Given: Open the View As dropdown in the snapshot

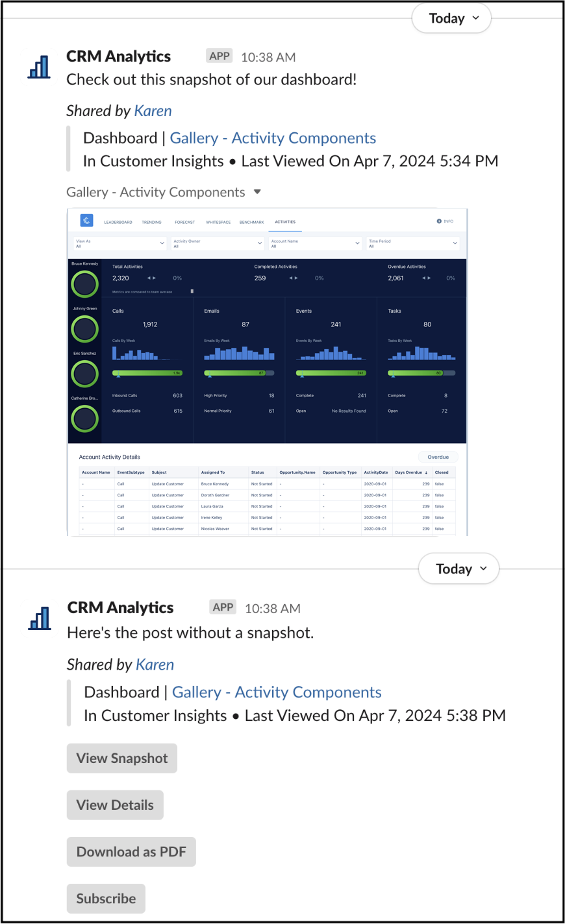Looking at the screenshot, I should pyautogui.click(x=120, y=243).
